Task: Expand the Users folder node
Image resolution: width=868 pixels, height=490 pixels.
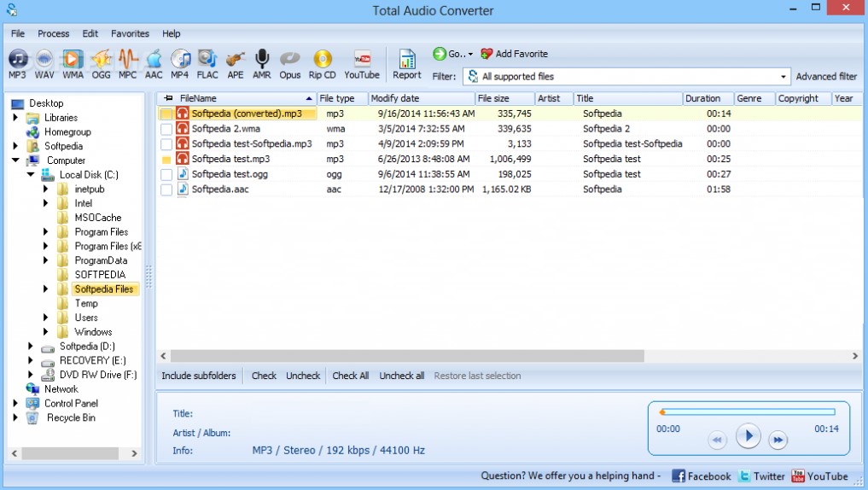Action: tap(46, 318)
